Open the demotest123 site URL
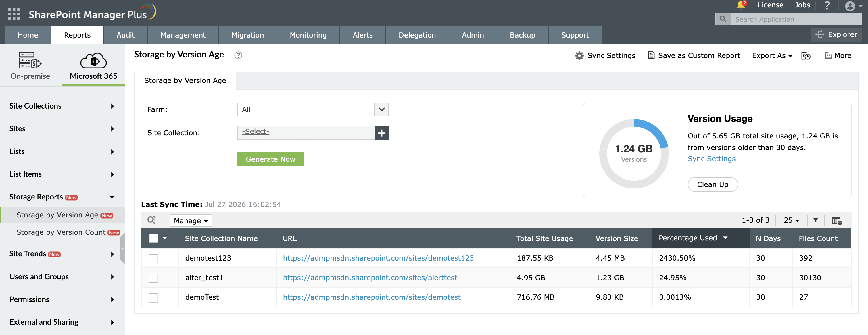This screenshot has width=868, height=335. click(379, 258)
